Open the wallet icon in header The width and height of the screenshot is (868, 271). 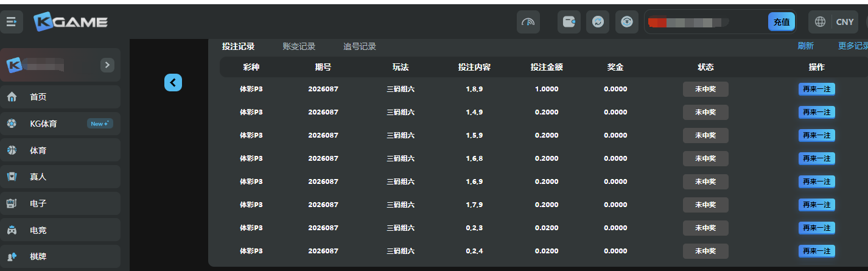[569, 22]
